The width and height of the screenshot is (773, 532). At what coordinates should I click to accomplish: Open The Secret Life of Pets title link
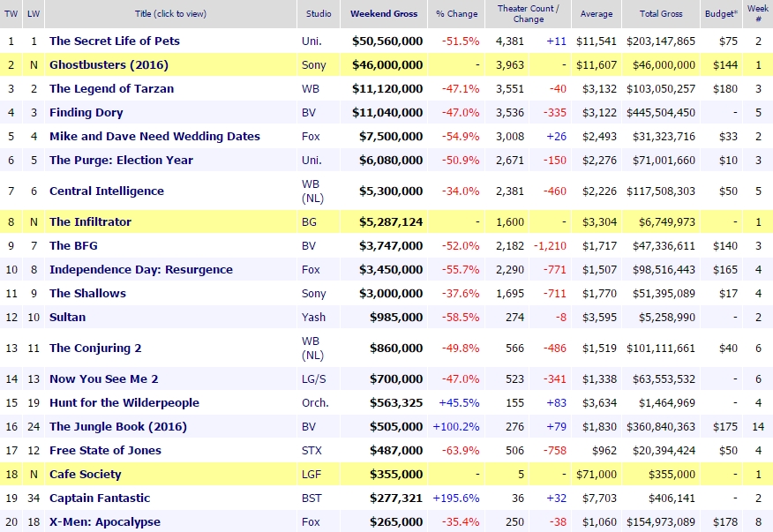tap(115, 41)
